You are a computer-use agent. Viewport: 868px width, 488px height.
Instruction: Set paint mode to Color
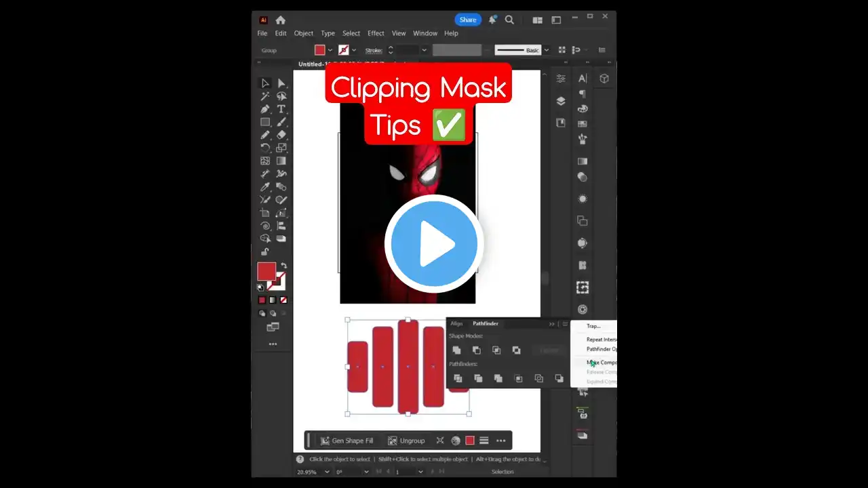click(x=262, y=300)
